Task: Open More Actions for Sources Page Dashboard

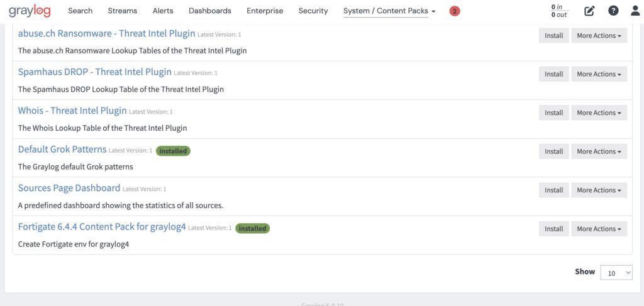Action: [599, 190]
